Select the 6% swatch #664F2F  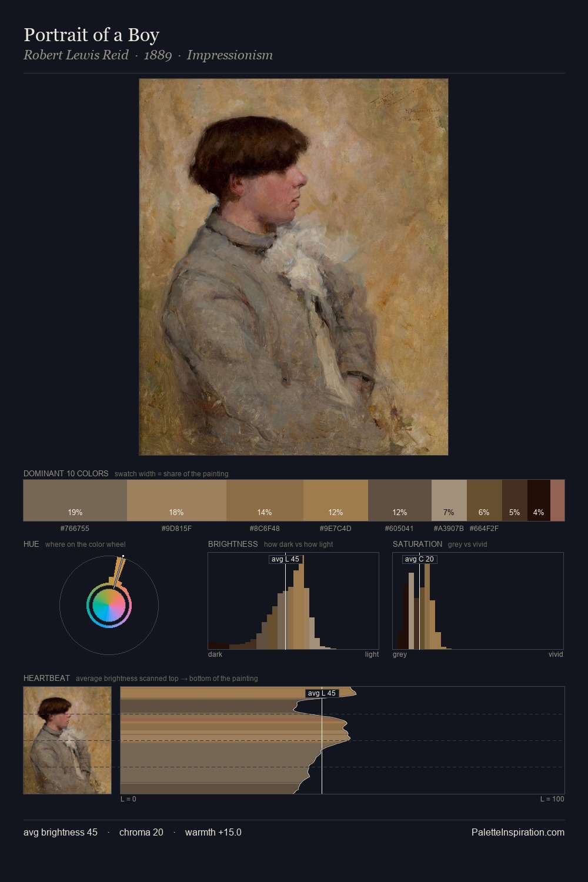pyautogui.click(x=485, y=500)
